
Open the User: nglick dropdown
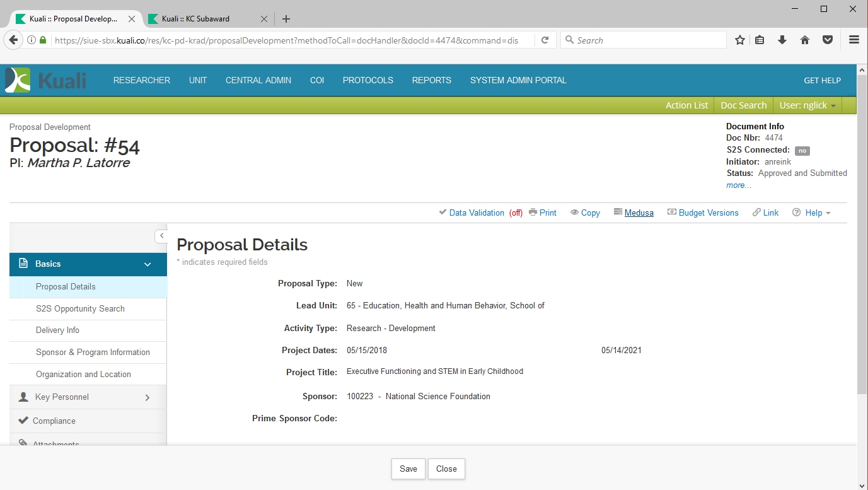click(807, 105)
